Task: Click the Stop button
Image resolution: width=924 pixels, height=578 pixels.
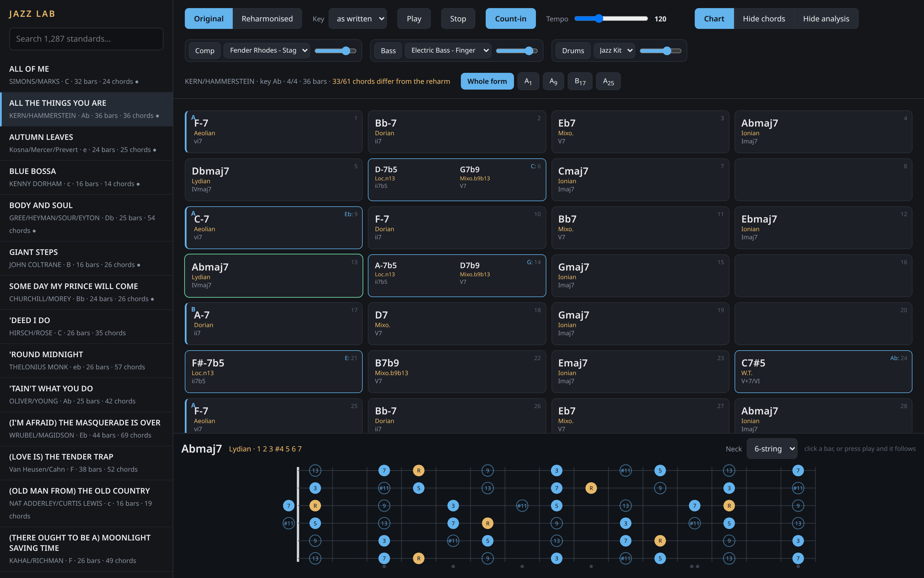Action: pyautogui.click(x=458, y=18)
